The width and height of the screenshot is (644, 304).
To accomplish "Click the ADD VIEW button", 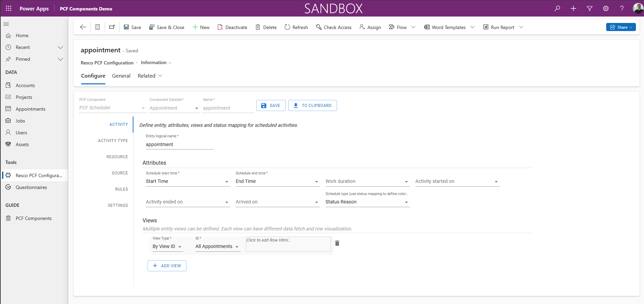I will pos(167,266).
